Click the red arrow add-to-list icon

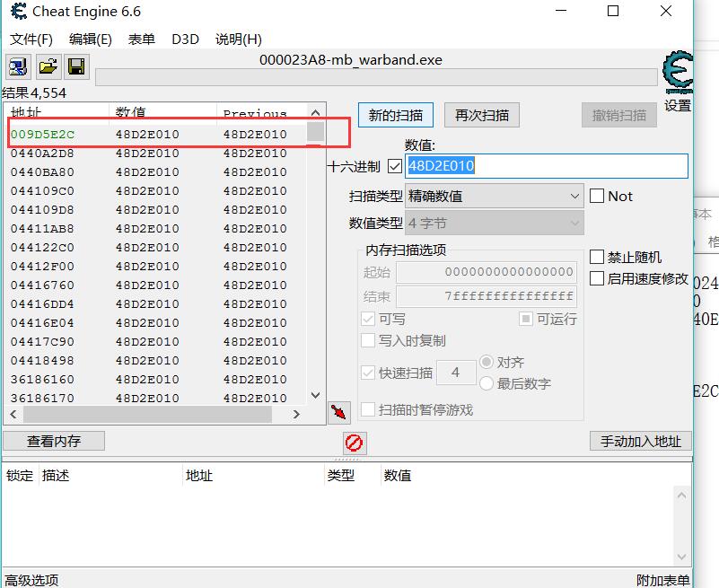click(x=339, y=412)
